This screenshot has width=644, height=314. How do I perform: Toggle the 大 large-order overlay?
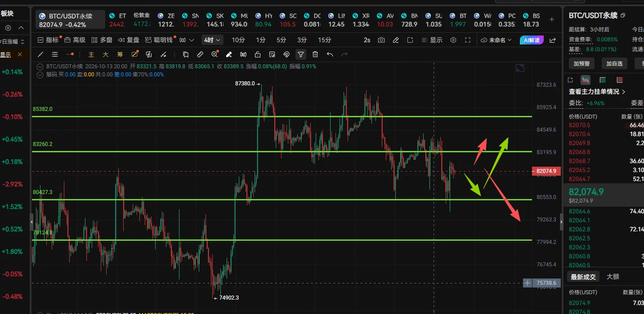pyautogui.click(x=106, y=54)
